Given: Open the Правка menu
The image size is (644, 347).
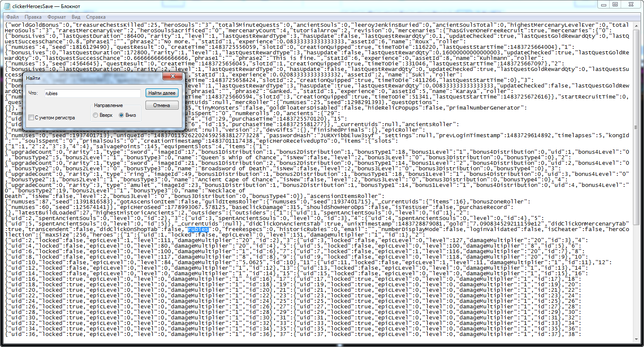Looking at the screenshot, I should (33, 17).
